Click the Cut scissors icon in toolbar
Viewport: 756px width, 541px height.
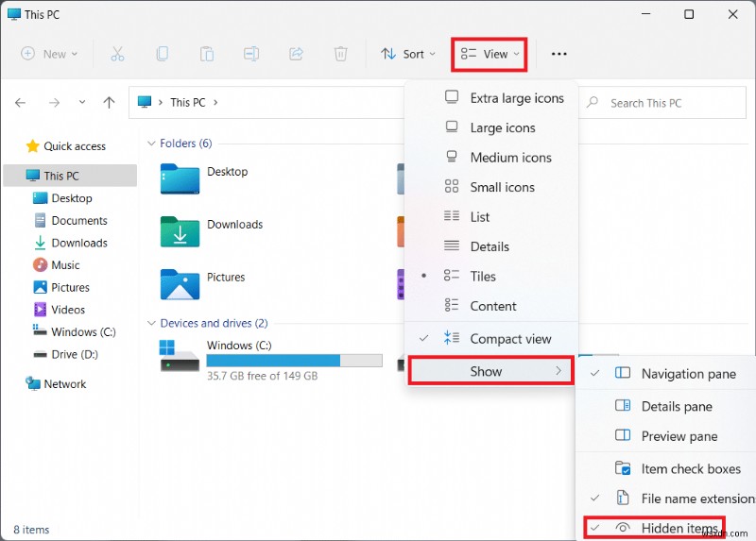coord(117,54)
